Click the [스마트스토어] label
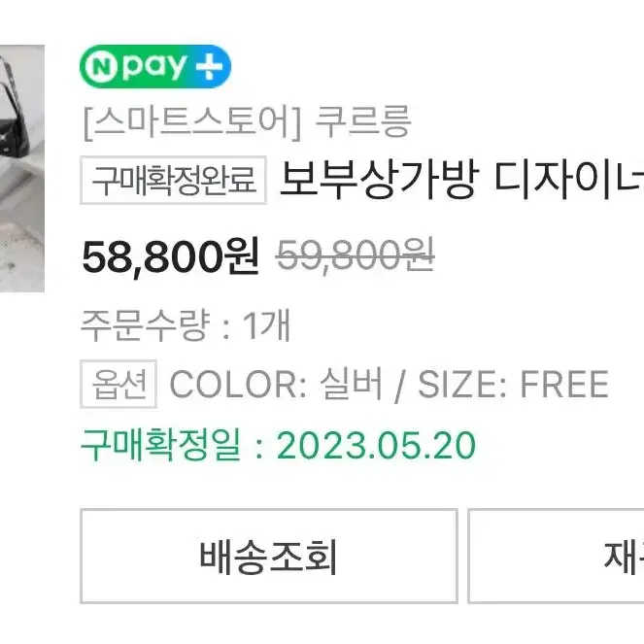 tap(193, 122)
